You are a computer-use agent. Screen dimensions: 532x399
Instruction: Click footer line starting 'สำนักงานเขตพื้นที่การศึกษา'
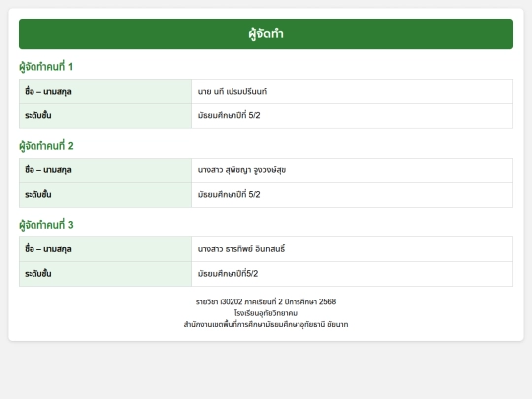pos(266,325)
